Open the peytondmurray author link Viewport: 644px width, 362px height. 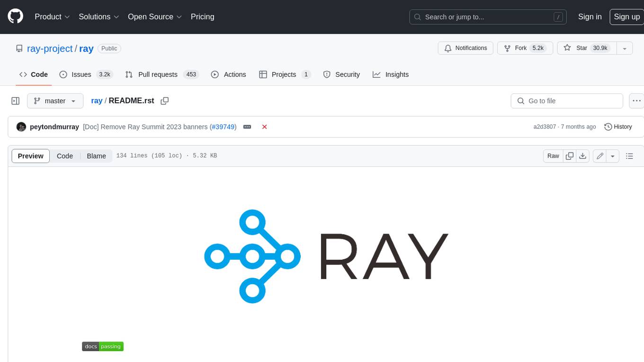tap(54, 127)
